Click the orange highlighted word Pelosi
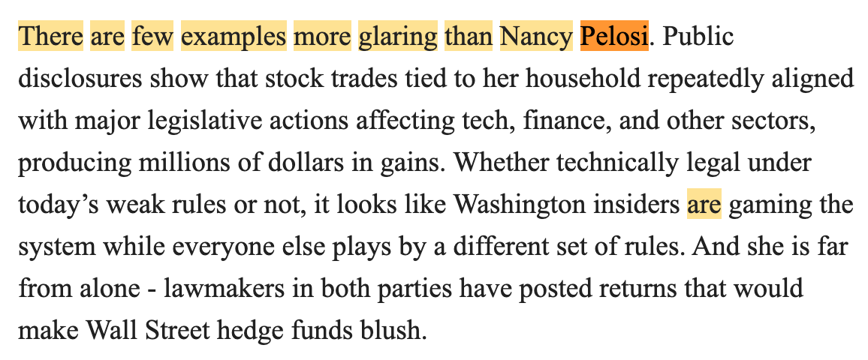The image size is (868, 360). coord(614,37)
